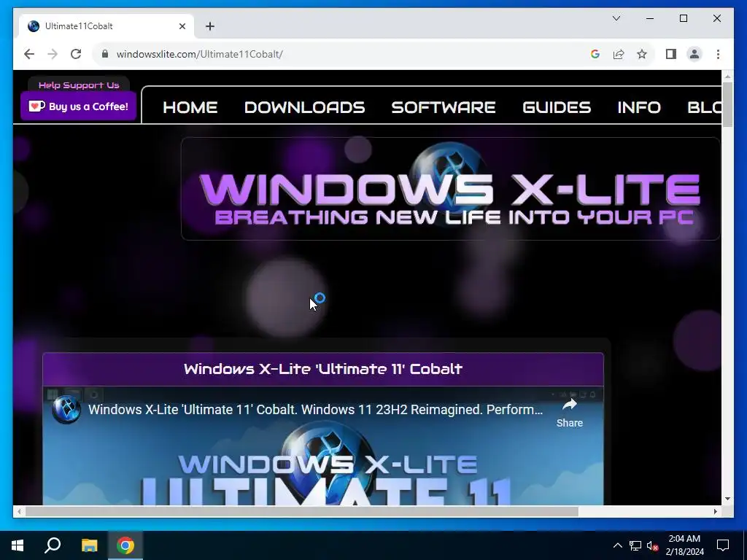
Task: Open the Windows Start menu
Action: click(18, 545)
